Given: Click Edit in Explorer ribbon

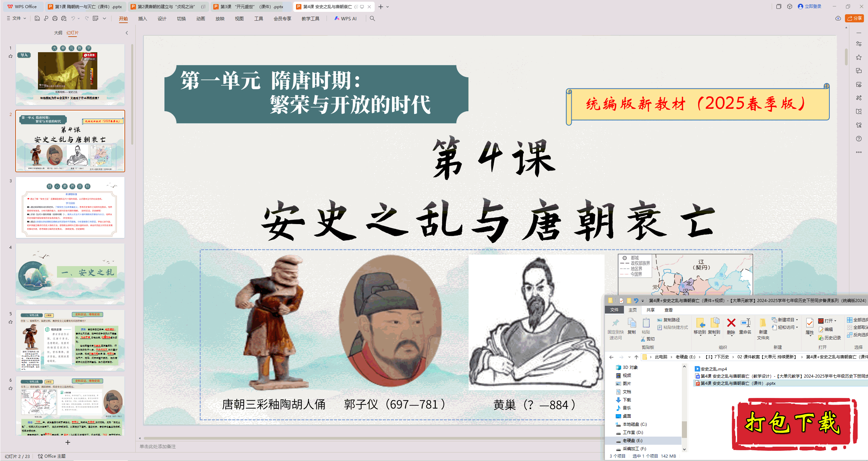Looking at the screenshot, I should tap(826, 329).
